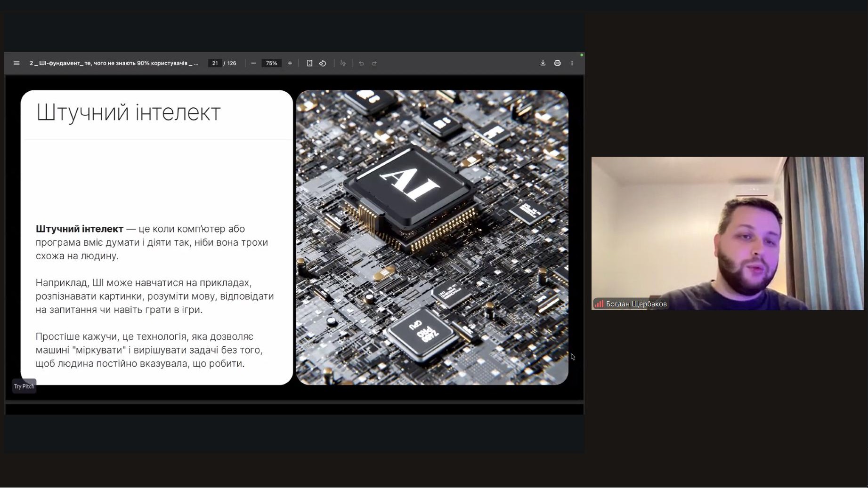868x488 pixels.
Task: Click the undo arrow in toolbar
Action: click(x=361, y=63)
